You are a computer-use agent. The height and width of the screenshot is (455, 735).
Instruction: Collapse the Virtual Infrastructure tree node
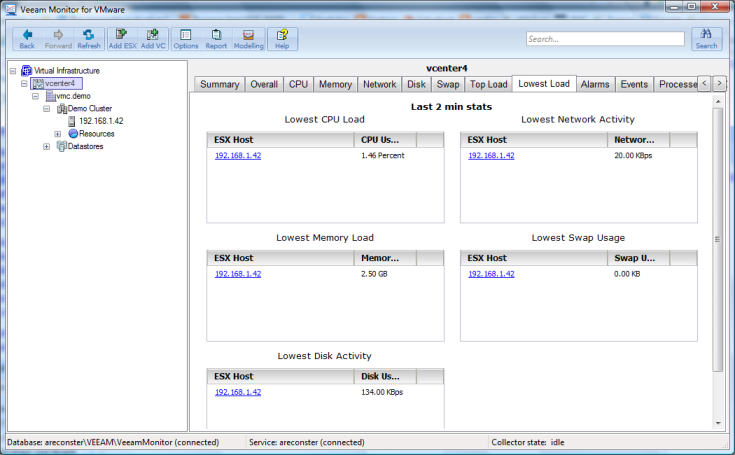pyautogui.click(x=11, y=71)
